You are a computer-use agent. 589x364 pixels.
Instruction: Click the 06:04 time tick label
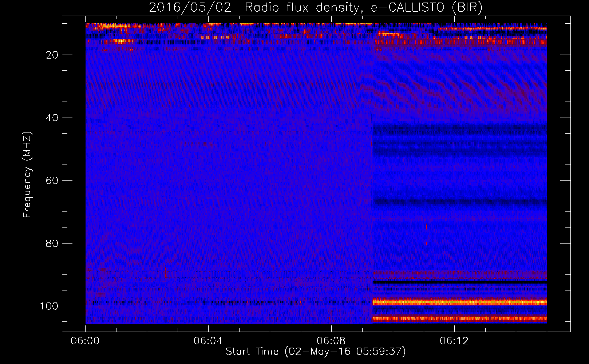coord(208,341)
